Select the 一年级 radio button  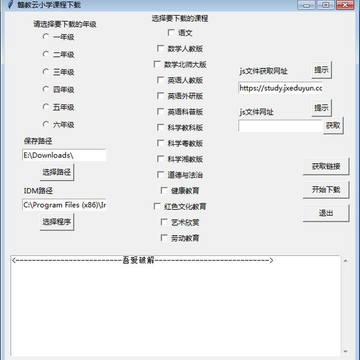pos(46,36)
